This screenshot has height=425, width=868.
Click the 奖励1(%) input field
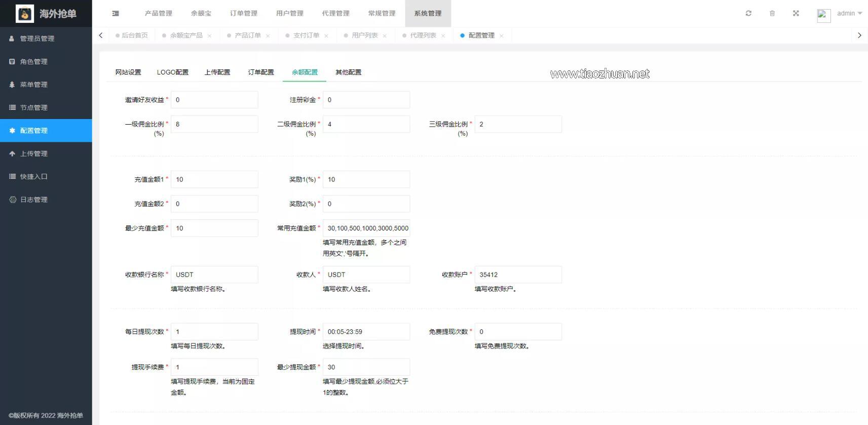[366, 179]
